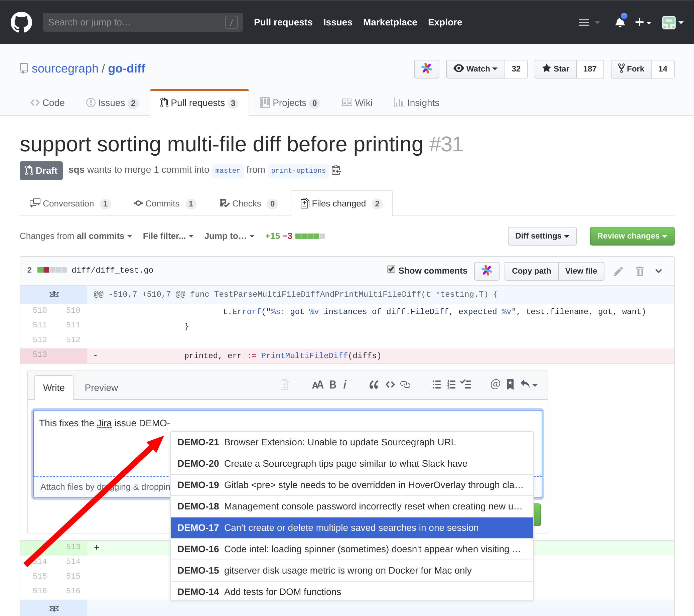Viewport: 694px width, 616px height.
Task: Open the Sourcegraph extension next to Show comments
Action: click(487, 271)
